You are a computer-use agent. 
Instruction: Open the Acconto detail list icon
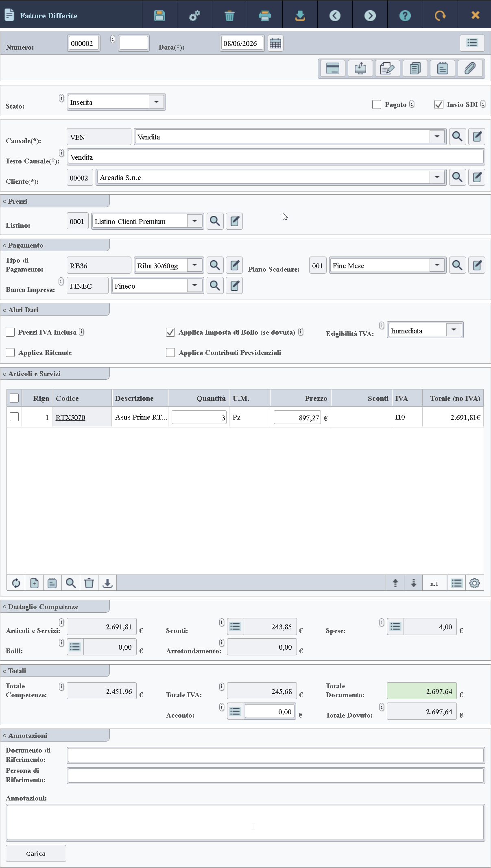point(235,711)
